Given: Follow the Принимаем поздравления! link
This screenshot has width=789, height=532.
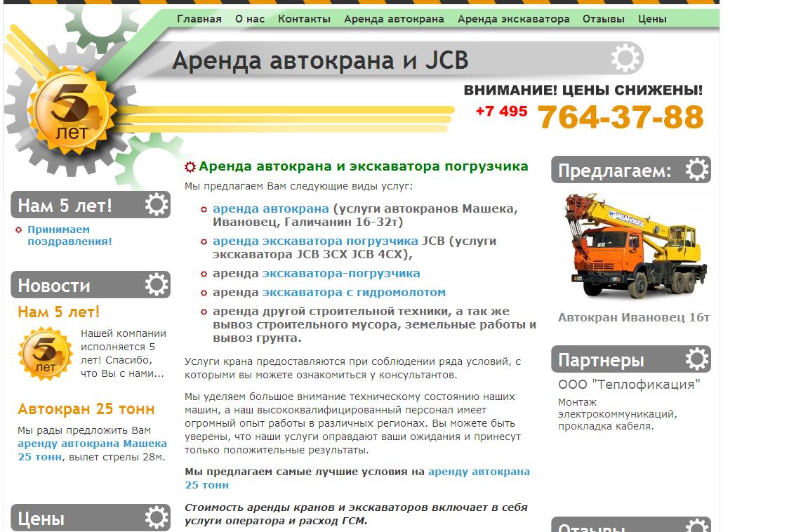Looking at the screenshot, I should pyautogui.click(x=69, y=236).
